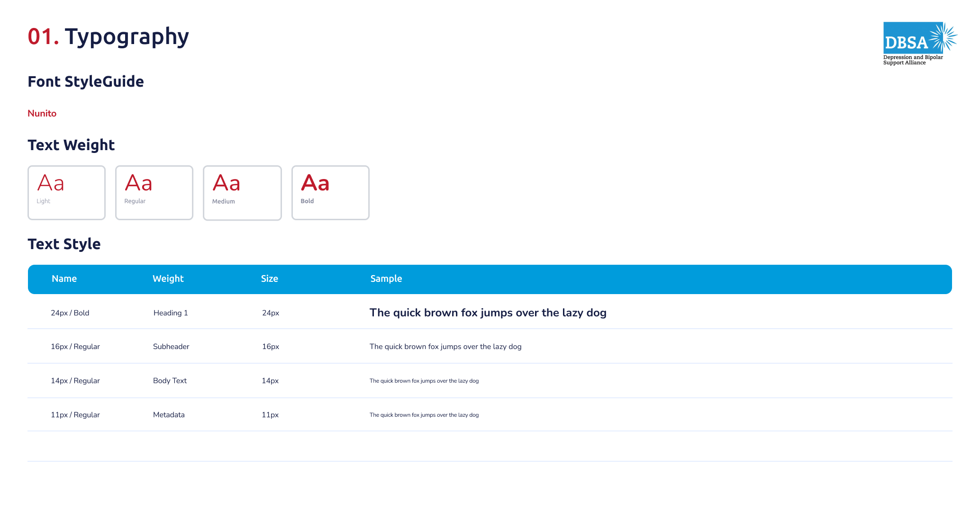Open the Weight column header options
The width and height of the screenshot is (980, 511).
pyautogui.click(x=168, y=279)
